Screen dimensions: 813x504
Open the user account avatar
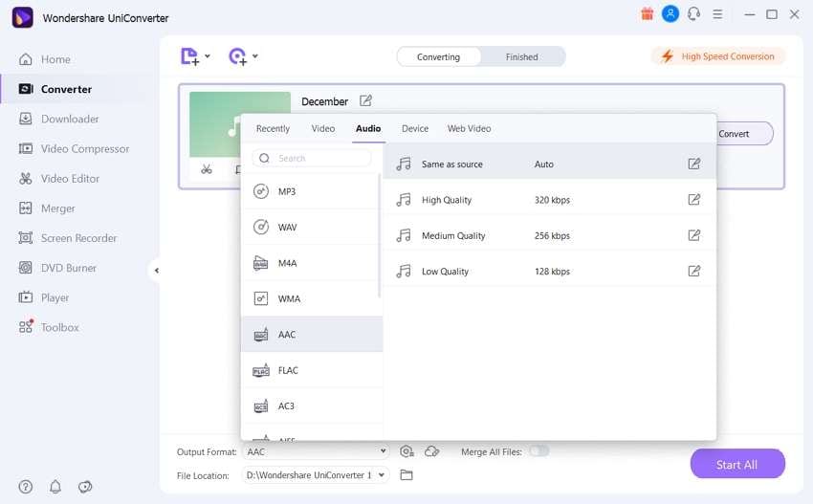point(670,14)
